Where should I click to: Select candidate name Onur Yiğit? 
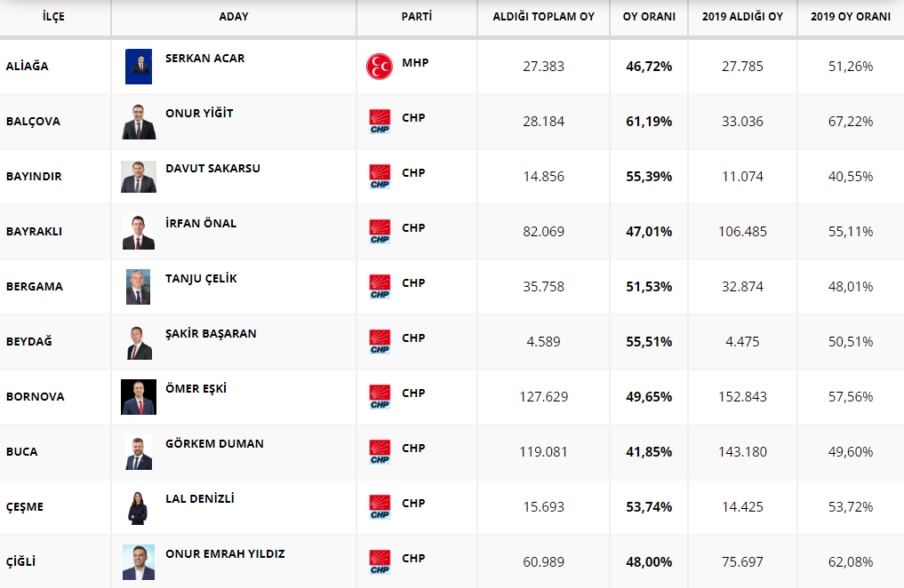tap(199, 114)
